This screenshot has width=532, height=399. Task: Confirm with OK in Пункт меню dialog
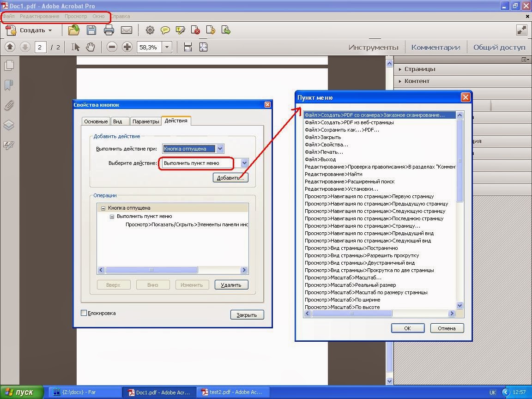point(407,328)
